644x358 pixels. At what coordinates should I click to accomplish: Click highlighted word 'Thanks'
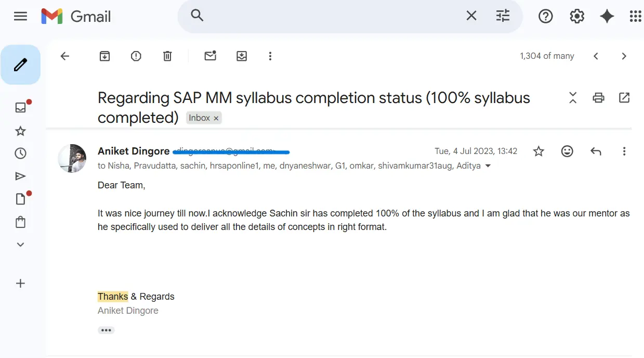[113, 297]
